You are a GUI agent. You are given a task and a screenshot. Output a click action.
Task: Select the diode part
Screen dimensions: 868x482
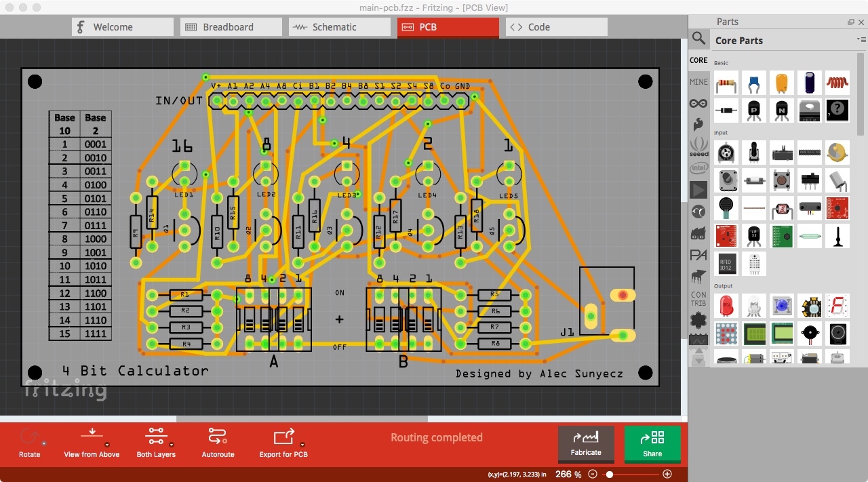[726, 110]
